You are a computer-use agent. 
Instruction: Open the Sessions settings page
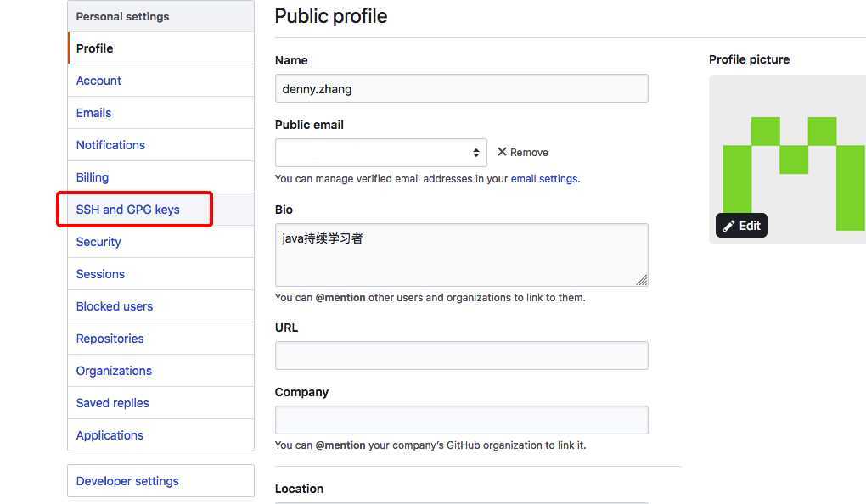tap(100, 274)
